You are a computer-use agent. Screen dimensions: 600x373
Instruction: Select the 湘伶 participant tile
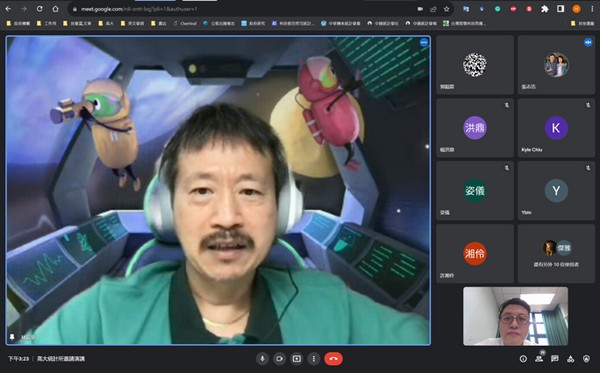[475, 253]
